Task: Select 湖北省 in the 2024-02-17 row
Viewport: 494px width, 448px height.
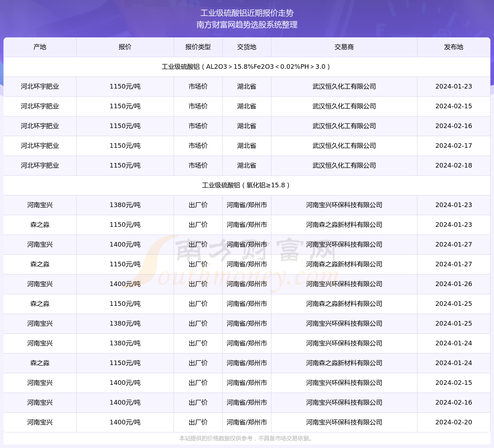Action: [x=247, y=146]
